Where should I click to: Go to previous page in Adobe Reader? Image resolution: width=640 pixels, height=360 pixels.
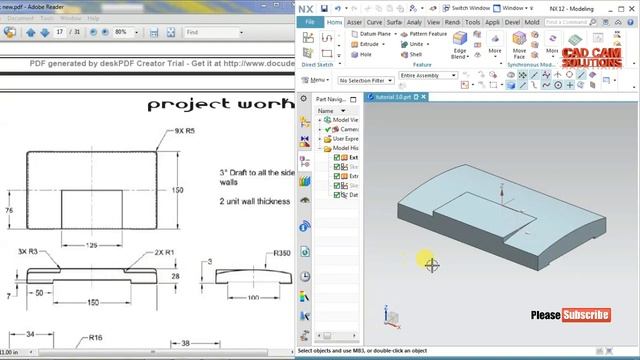point(31,33)
